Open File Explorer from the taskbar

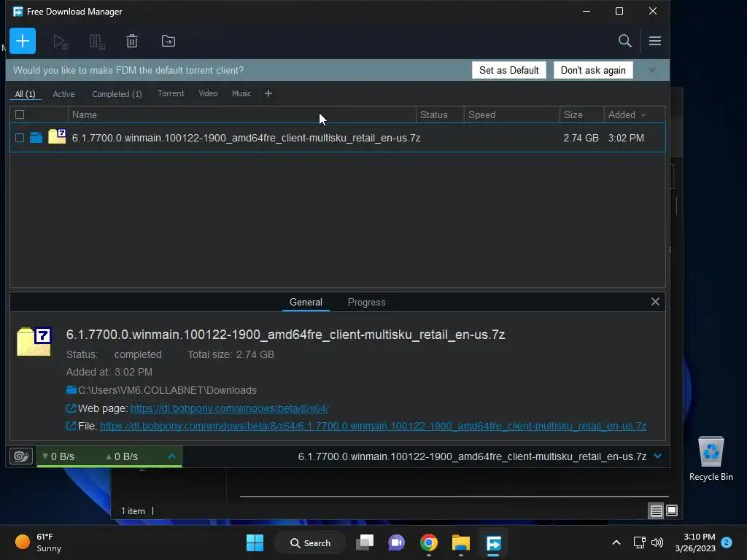pos(461,542)
